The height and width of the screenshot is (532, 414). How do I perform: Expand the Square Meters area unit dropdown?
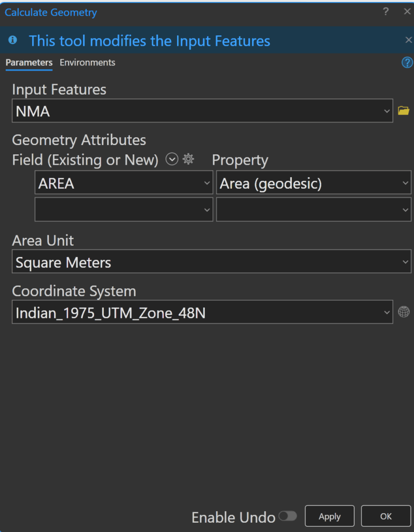pyautogui.click(x=405, y=262)
